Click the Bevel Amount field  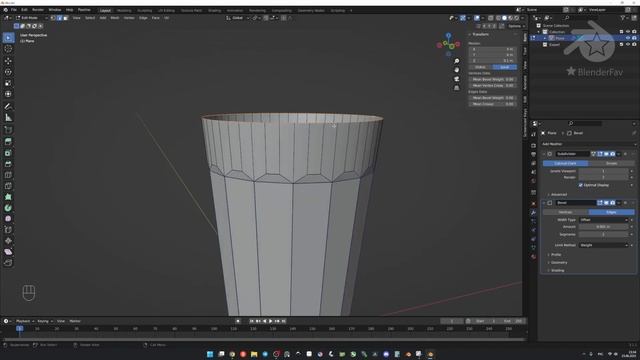coord(603,227)
